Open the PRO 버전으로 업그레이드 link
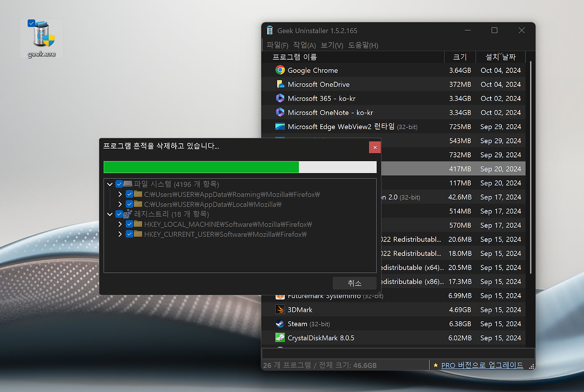 click(482, 366)
